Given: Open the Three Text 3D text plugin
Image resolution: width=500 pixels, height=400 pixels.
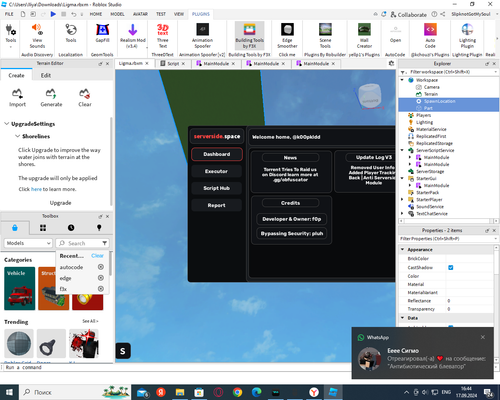Looking at the screenshot, I should [163, 36].
